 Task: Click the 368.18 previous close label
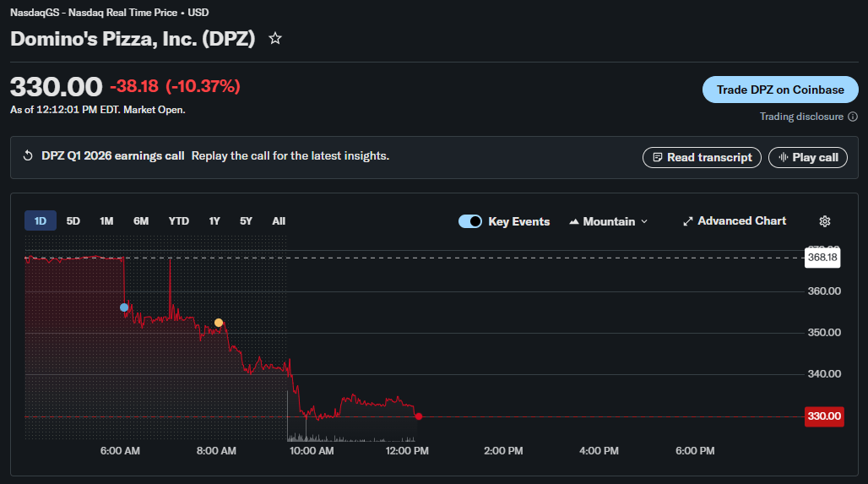pos(822,258)
